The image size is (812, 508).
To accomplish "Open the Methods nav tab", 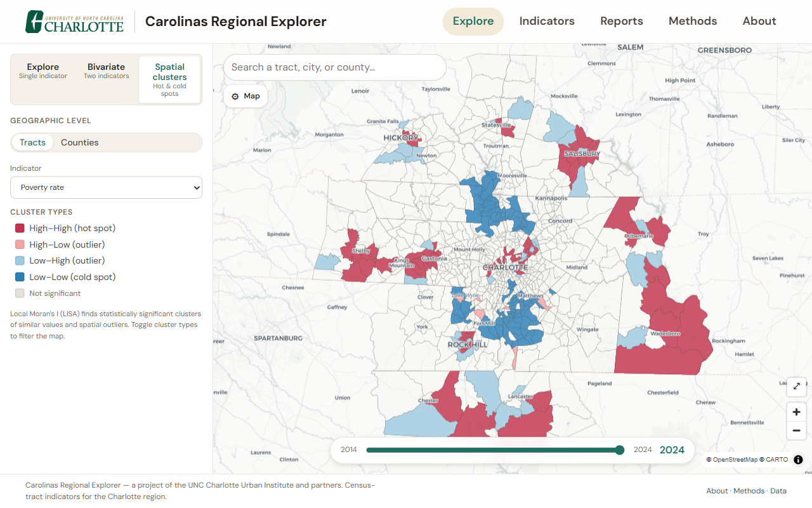I will 693,21.
